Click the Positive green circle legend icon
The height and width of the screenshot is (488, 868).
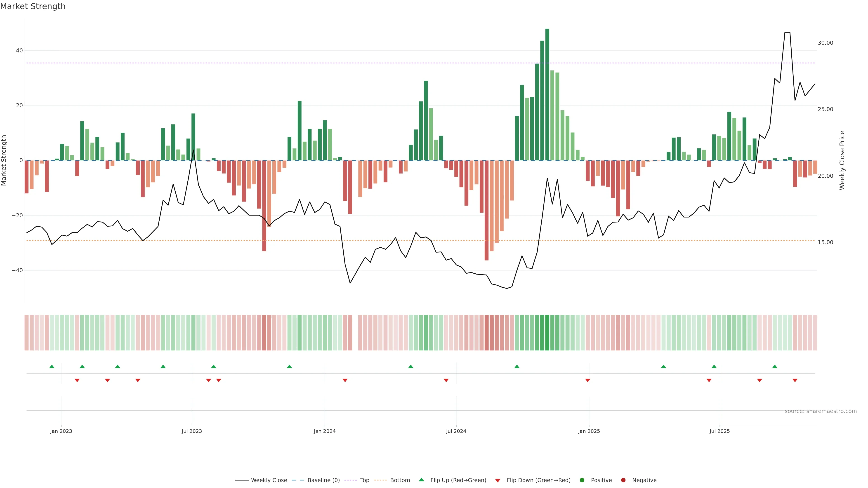pos(582,480)
